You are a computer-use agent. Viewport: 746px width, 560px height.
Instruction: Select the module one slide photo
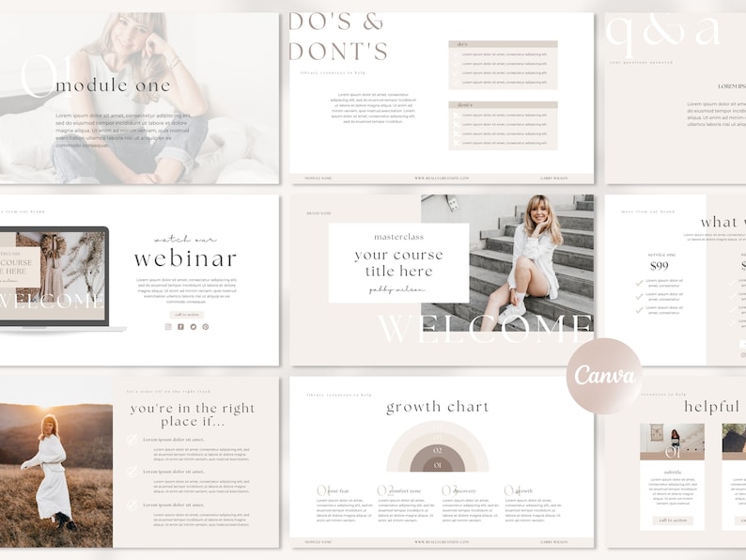[x=139, y=98]
